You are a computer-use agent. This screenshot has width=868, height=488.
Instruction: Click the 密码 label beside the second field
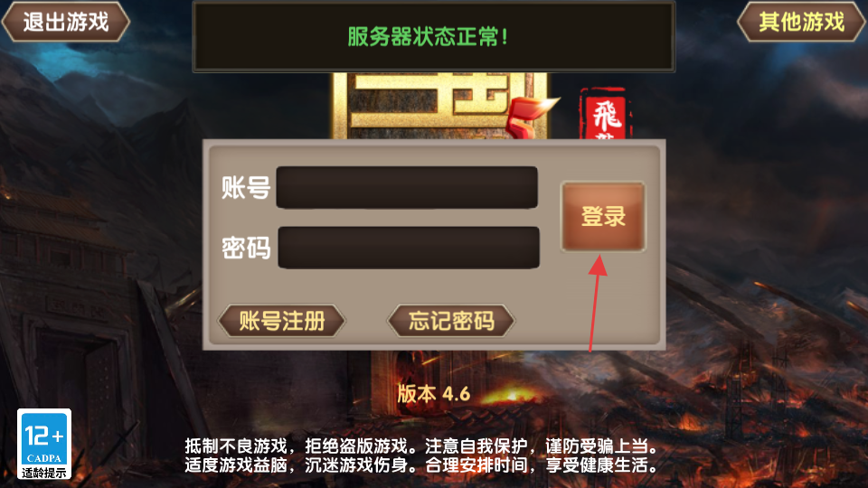(x=246, y=248)
